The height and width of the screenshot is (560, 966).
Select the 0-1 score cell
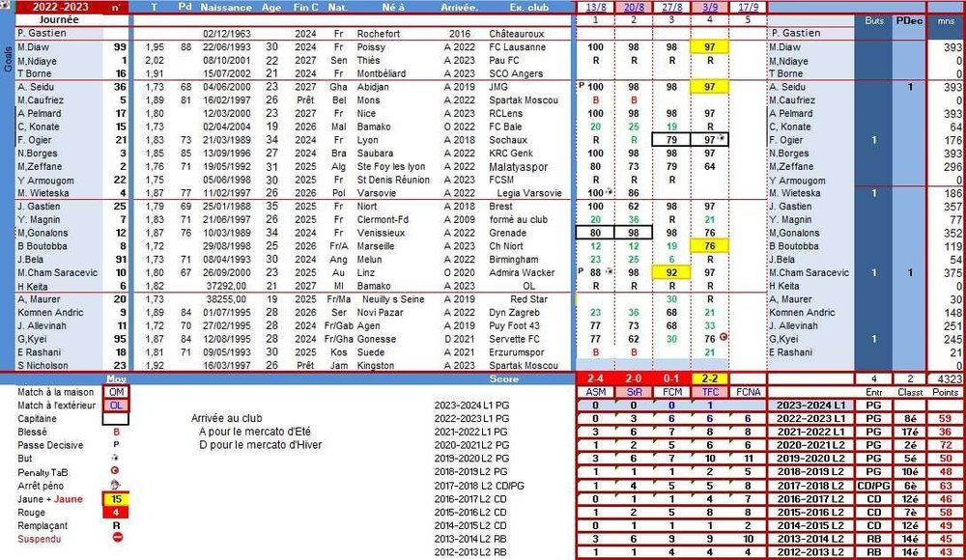click(671, 378)
